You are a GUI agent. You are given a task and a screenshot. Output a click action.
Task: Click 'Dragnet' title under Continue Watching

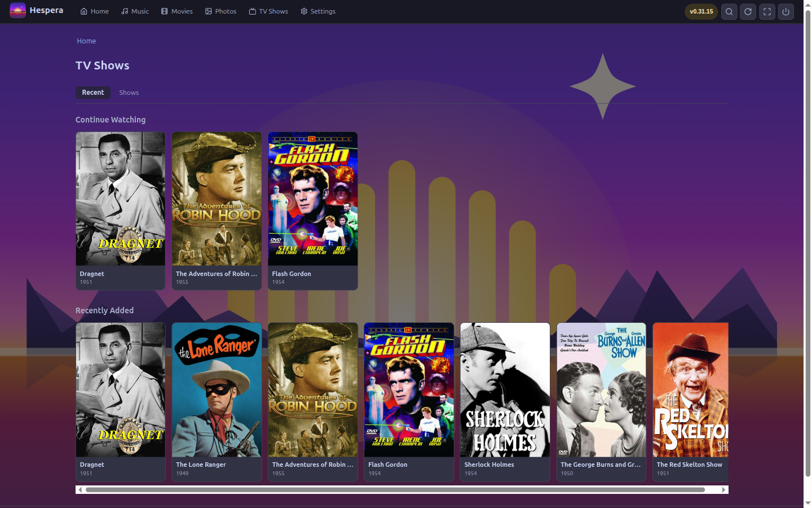point(92,274)
